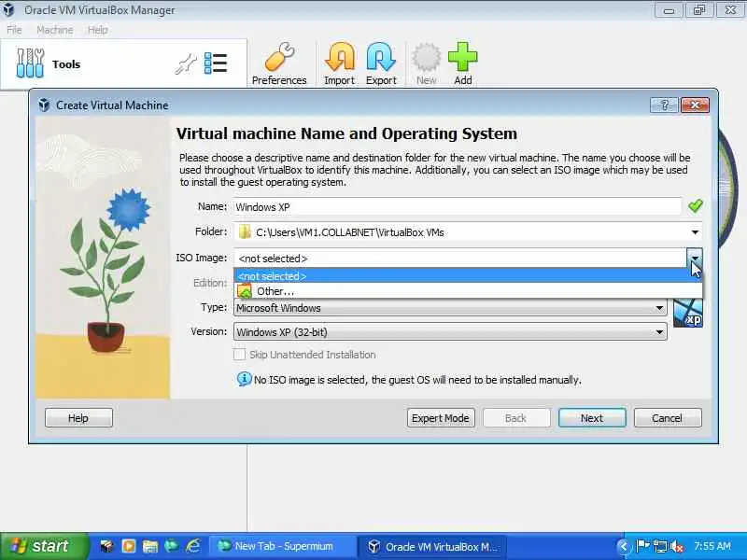Open the Machine menu
Screen dimensions: 747x560
tap(55, 30)
